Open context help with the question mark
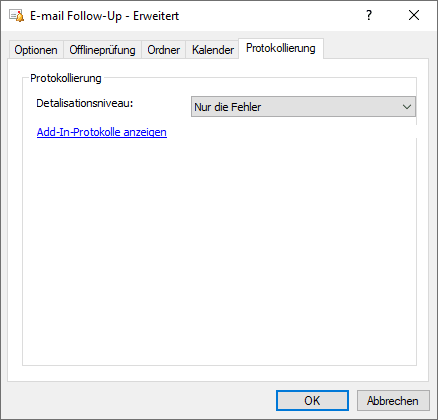 (369, 15)
